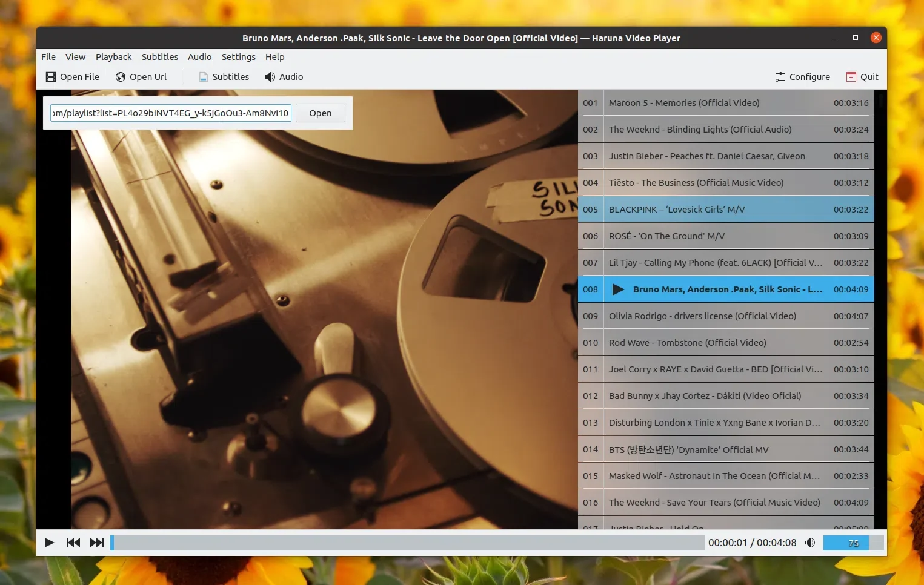The height and width of the screenshot is (585, 924).
Task: Open the Playback menu
Action: tap(113, 56)
